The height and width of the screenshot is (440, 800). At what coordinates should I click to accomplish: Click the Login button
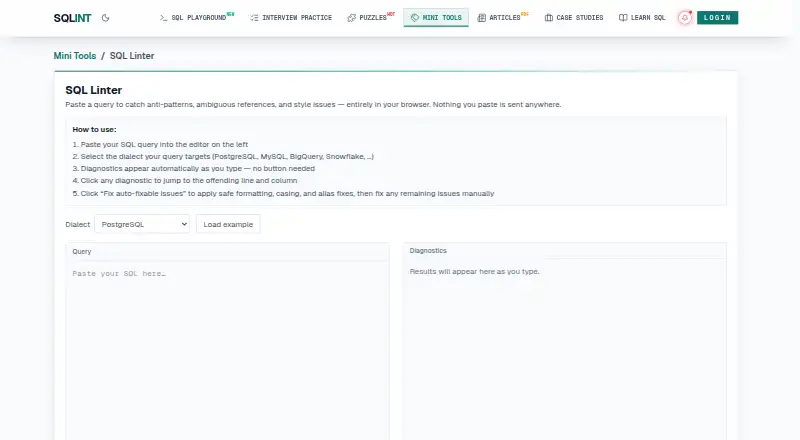pyautogui.click(x=717, y=18)
